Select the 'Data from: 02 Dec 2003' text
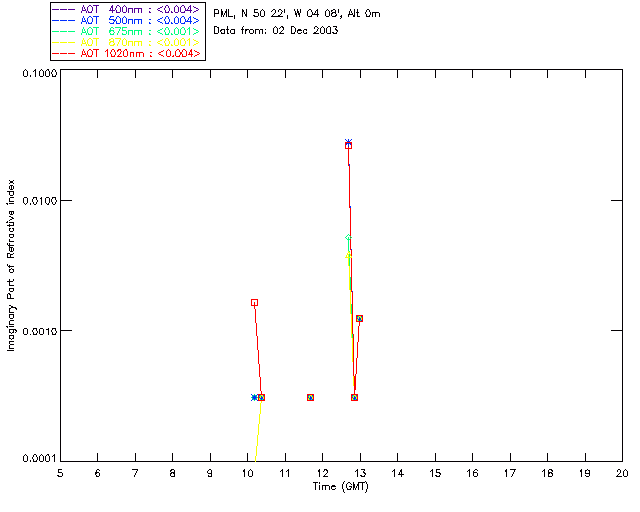Screen dimensions: 640x512 coord(276,30)
